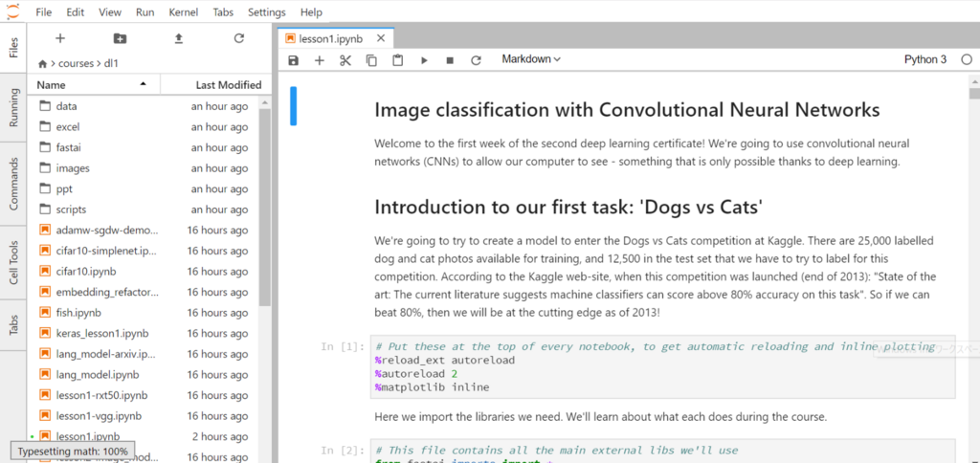Select lang_model.ipynb file

[x=143, y=374]
